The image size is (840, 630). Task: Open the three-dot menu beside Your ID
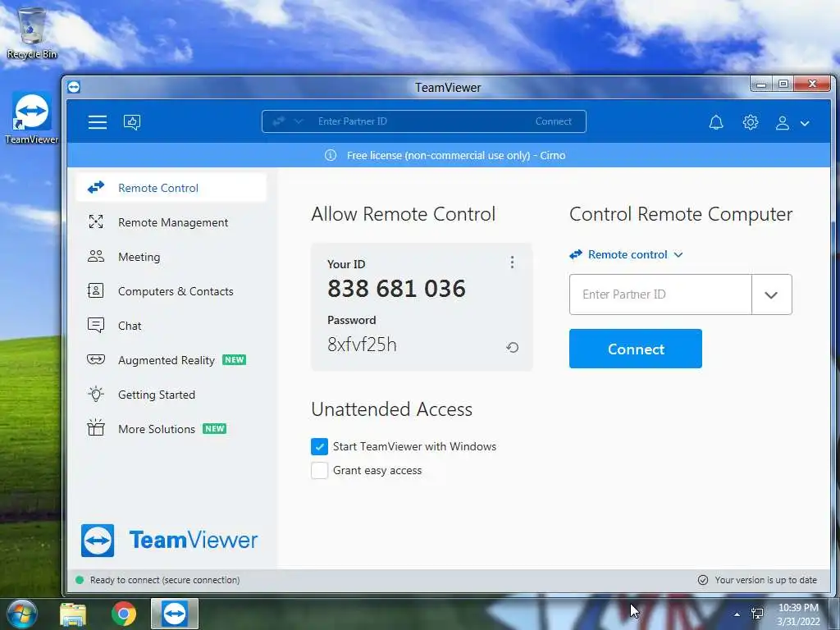(512, 262)
